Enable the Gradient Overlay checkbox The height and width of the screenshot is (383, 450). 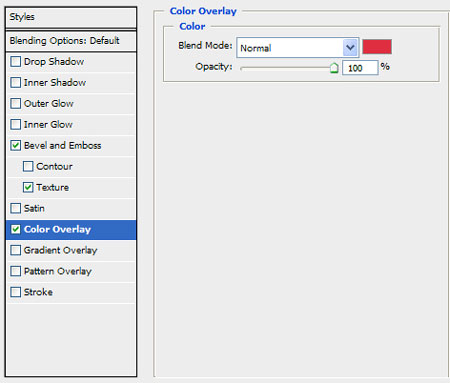(x=15, y=250)
